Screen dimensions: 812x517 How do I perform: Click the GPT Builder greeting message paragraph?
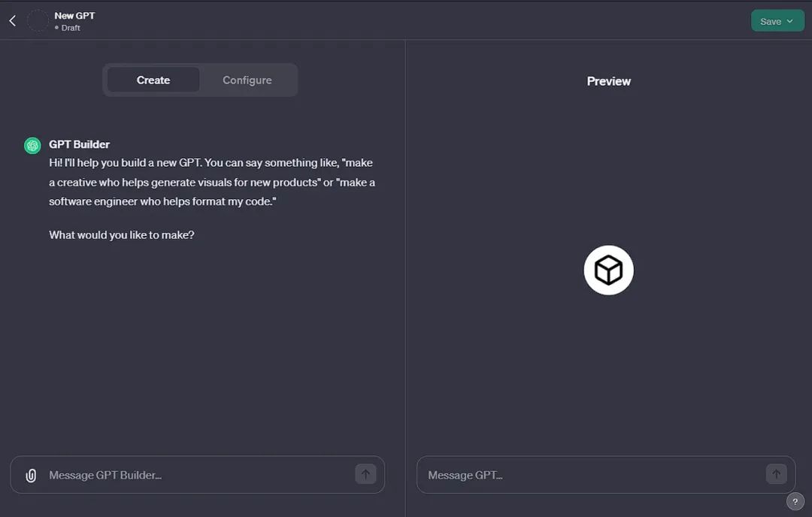coord(212,182)
